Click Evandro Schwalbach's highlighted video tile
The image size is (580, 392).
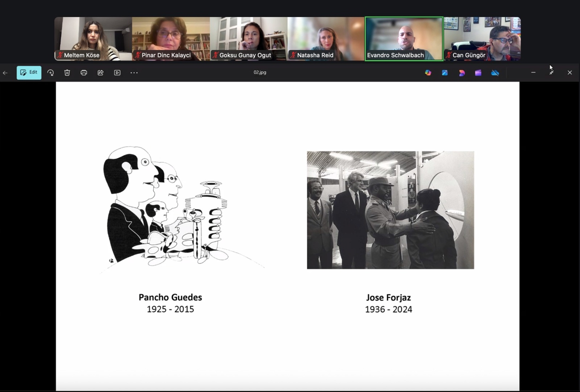[404, 39]
